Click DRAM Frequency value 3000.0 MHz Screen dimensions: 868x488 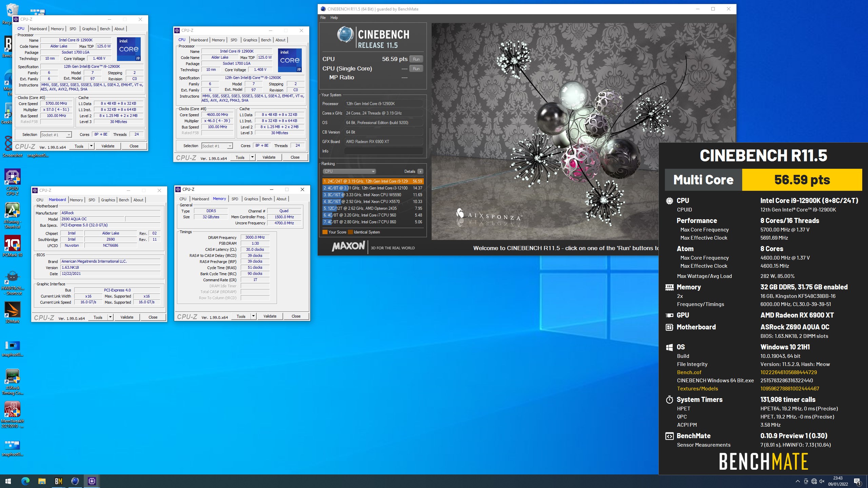coord(255,237)
